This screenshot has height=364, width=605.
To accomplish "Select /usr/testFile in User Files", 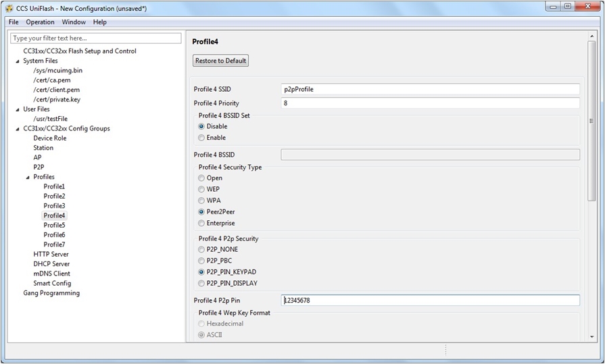I will (x=51, y=119).
